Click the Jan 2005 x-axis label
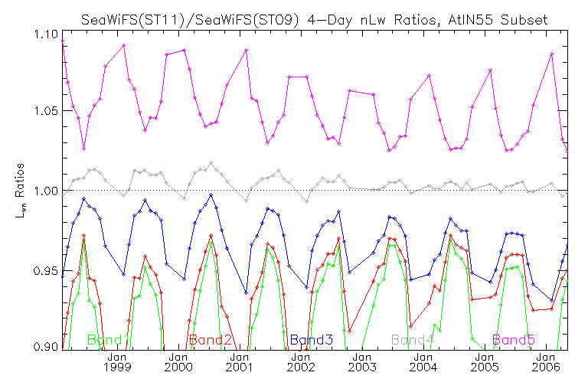Viewport: 588px width, 392px height. point(485,362)
